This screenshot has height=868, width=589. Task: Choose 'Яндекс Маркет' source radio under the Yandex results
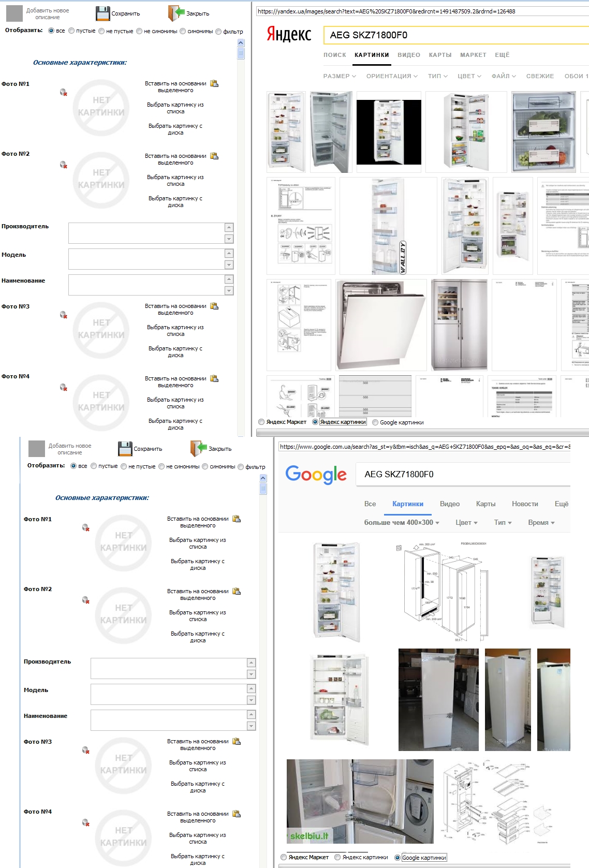(261, 422)
